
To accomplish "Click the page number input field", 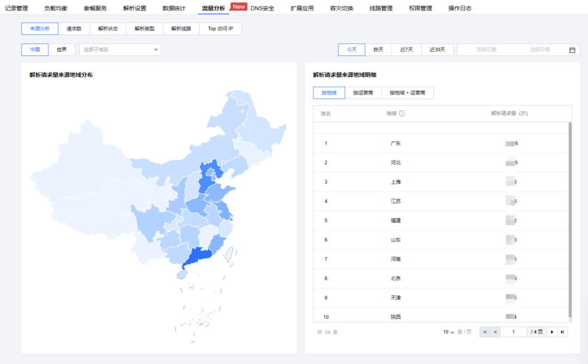I will (x=513, y=332).
